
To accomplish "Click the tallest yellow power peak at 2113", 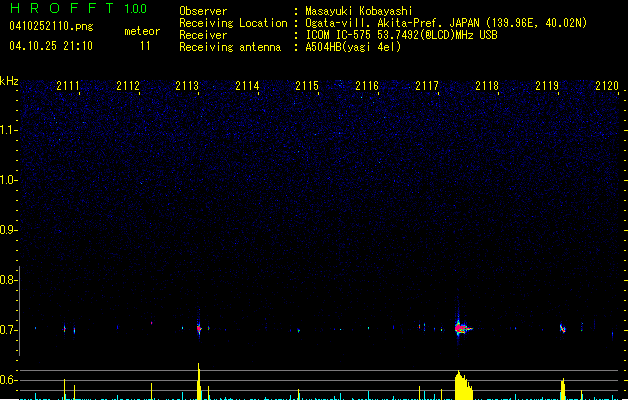I will 199,381.
